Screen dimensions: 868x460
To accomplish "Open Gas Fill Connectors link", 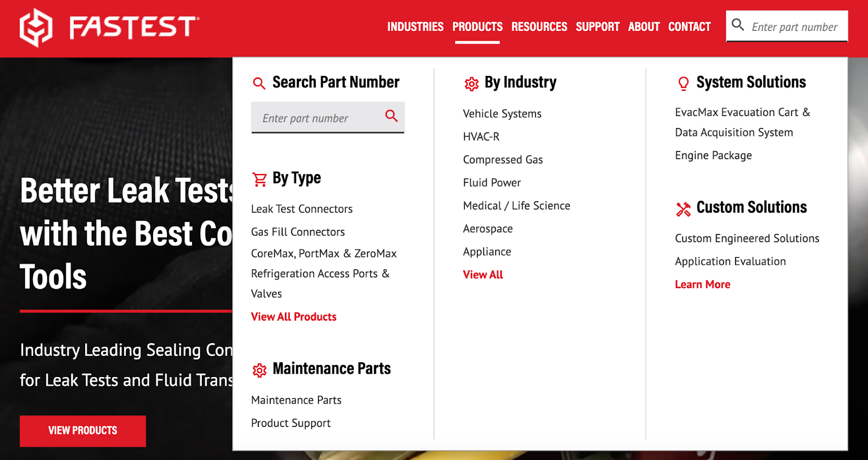I will 298,232.
